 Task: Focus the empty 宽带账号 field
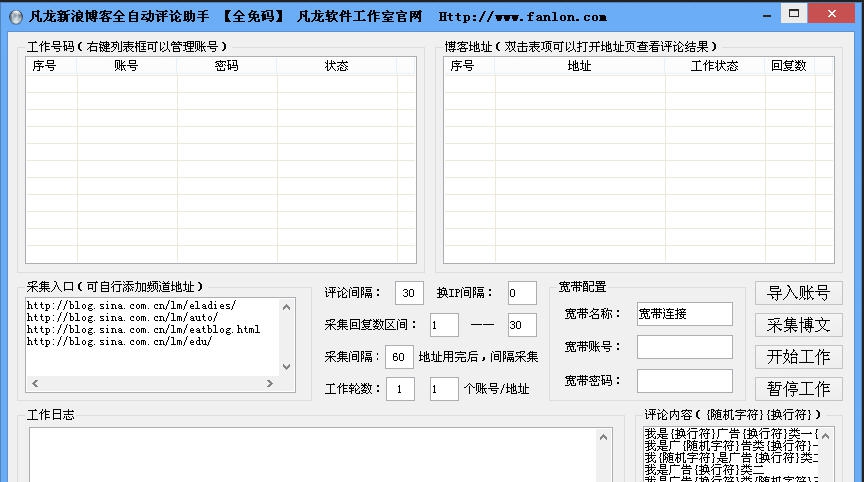click(684, 347)
